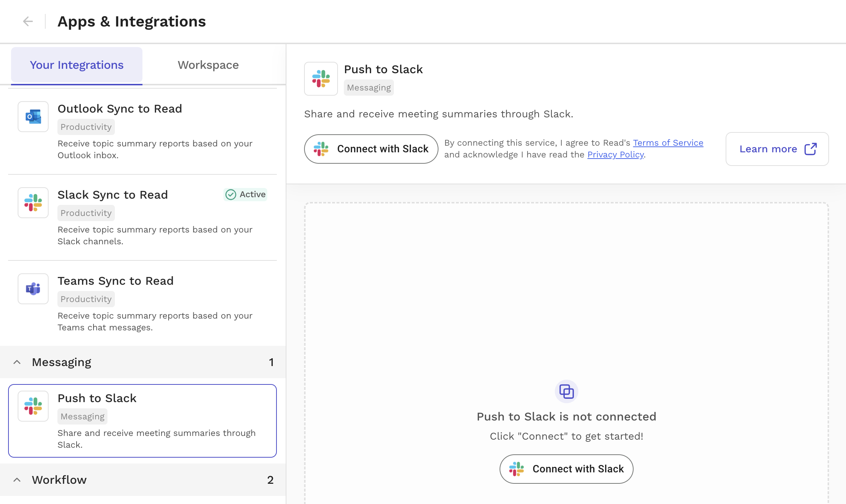
Task: Open Read's Terms of Service link
Action: click(x=668, y=143)
